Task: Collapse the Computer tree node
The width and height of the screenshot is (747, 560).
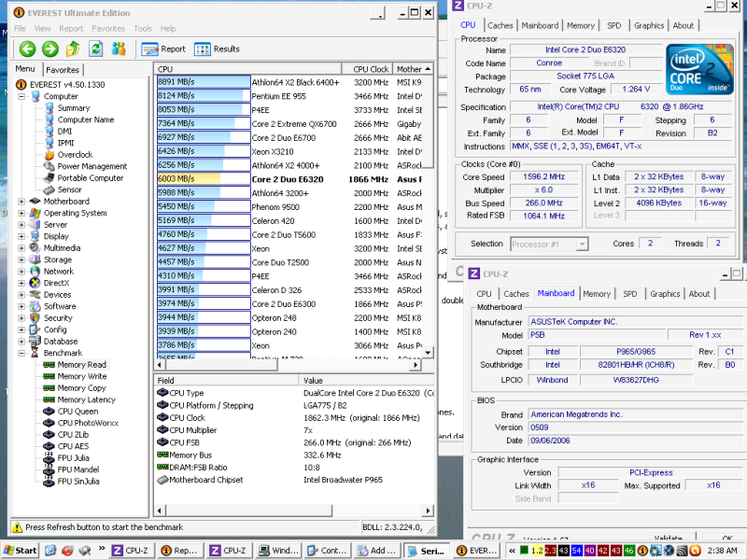Action: point(21,97)
